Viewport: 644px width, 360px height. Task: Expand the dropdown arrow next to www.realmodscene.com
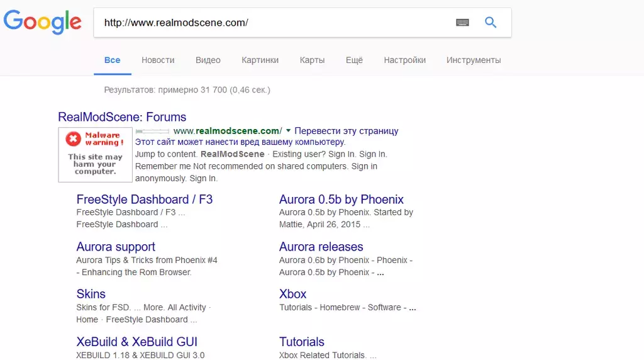point(288,131)
